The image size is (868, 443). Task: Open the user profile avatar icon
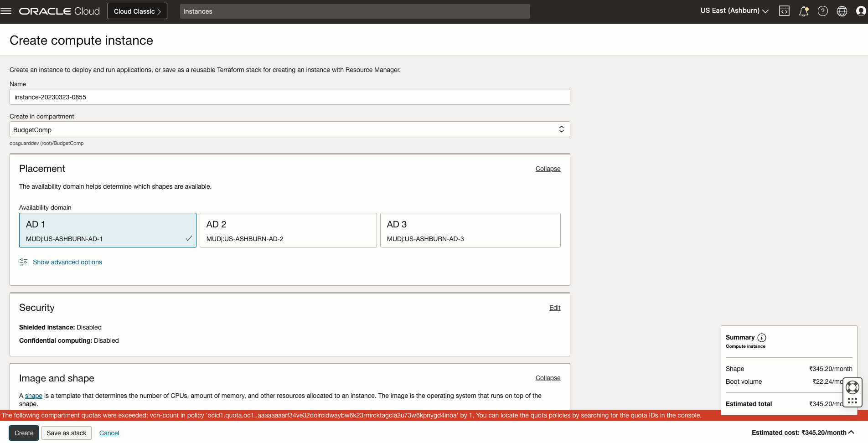tap(861, 11)
